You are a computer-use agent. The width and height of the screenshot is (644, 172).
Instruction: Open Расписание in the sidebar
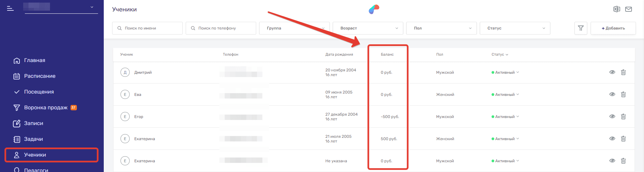pos(40,76)
